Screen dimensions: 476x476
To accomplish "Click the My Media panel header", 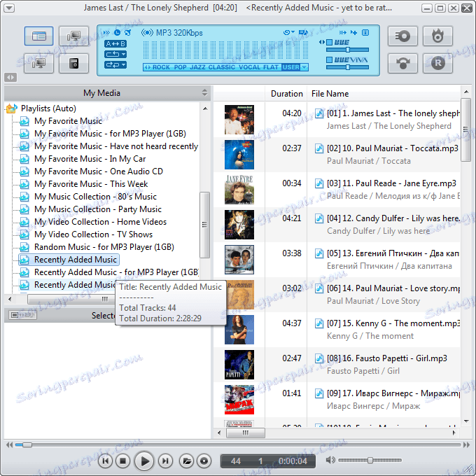I will point(107,93).
